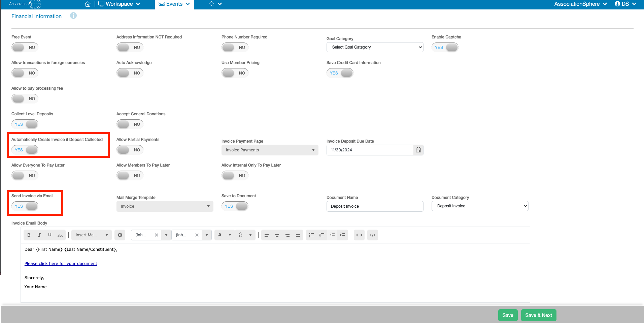Toggle Auto Acknowledge switch
This screenshot has height=323, width=644.
pos(130,73)
